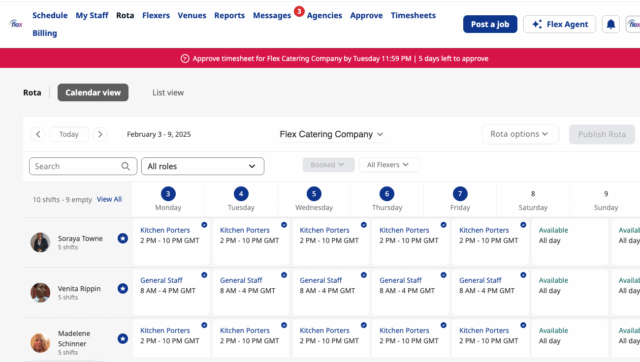
Task: Click the View All shifts link
Action: click(x=109, y=199)
